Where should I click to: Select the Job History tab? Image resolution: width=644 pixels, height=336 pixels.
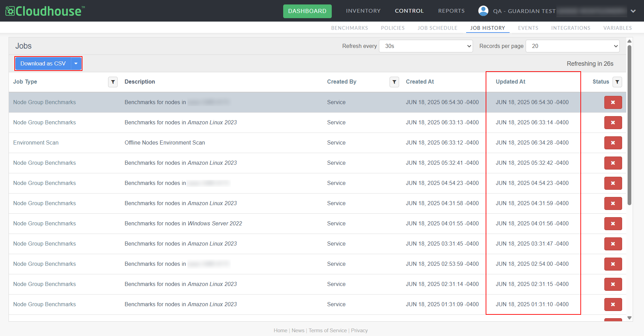tap(487, 28)
